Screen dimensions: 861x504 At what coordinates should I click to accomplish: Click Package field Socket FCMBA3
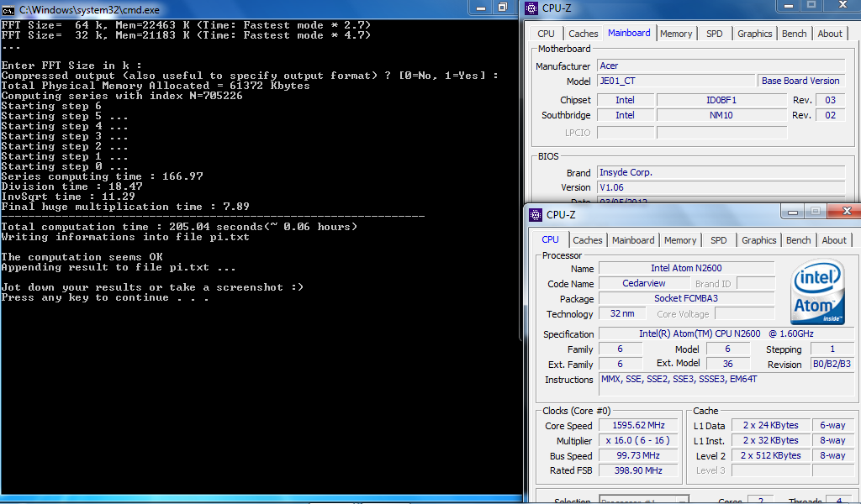686,298
